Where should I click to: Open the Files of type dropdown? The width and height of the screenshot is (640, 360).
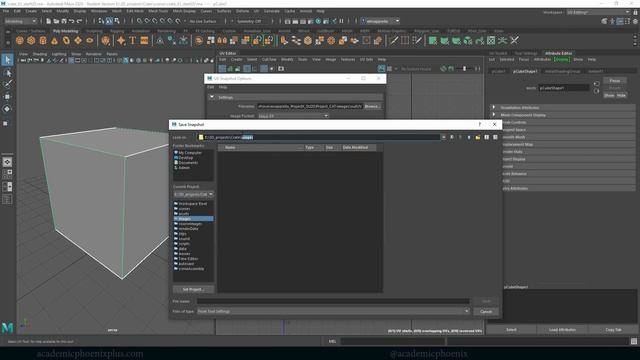(x=333, y=311)
